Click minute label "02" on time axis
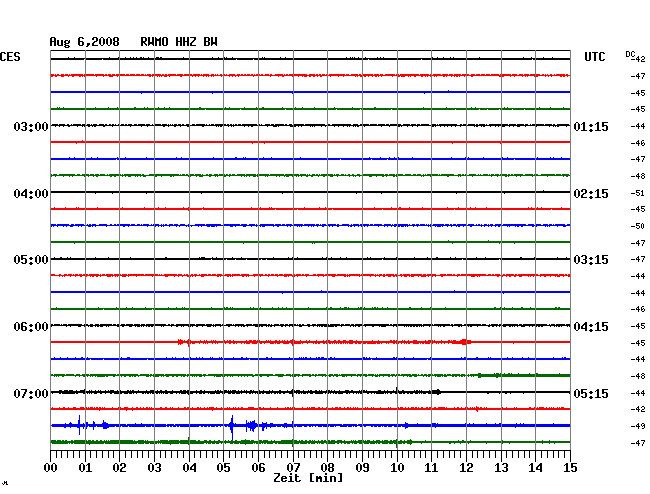Screen dimensions: 650x494 [x=119, y=468]
